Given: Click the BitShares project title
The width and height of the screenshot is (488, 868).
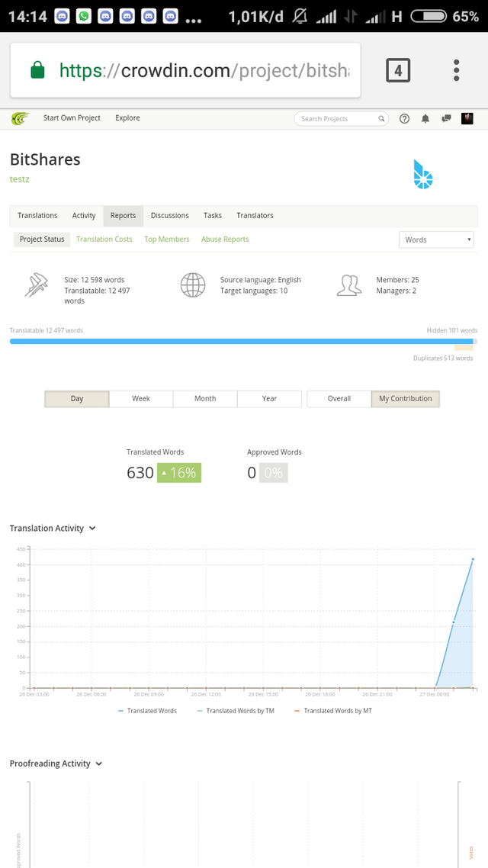Looking at the screenshot, I should [46, 159].
